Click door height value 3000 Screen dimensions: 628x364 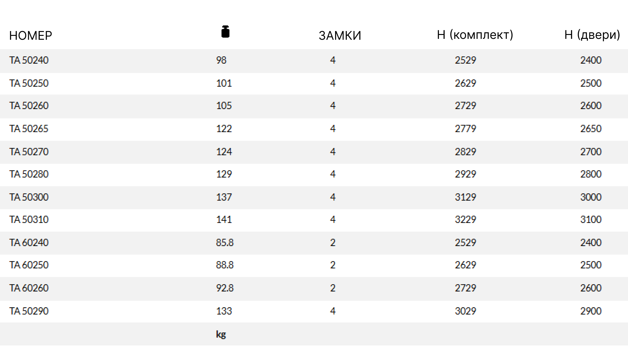(591, 197)
